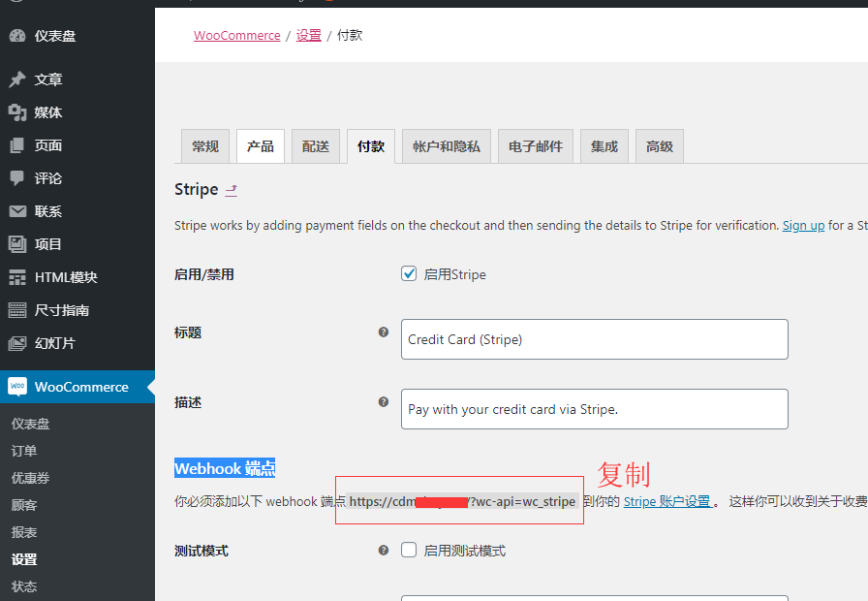Click the dashboard gauge icon in sidebar

tap(17, 36)
